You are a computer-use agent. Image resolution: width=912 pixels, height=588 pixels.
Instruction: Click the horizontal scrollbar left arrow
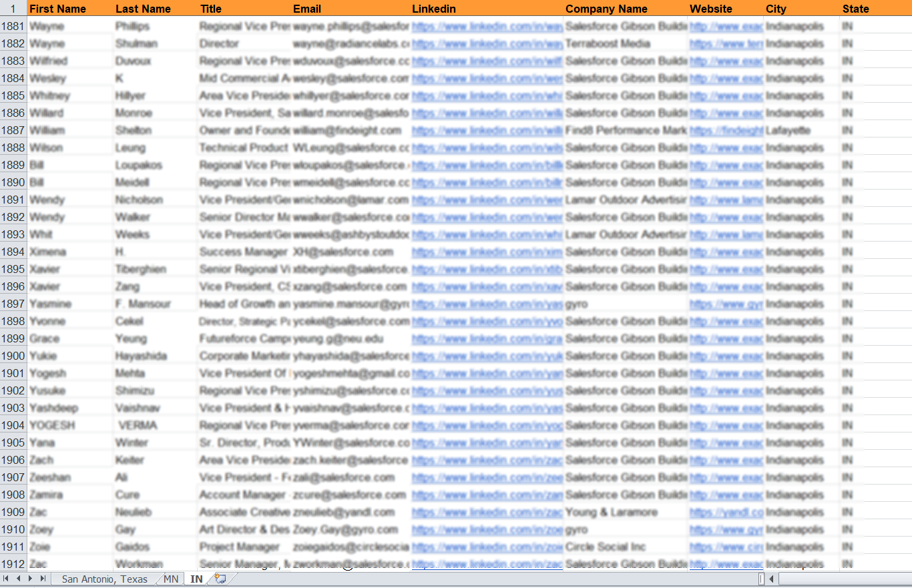(771, 579)
